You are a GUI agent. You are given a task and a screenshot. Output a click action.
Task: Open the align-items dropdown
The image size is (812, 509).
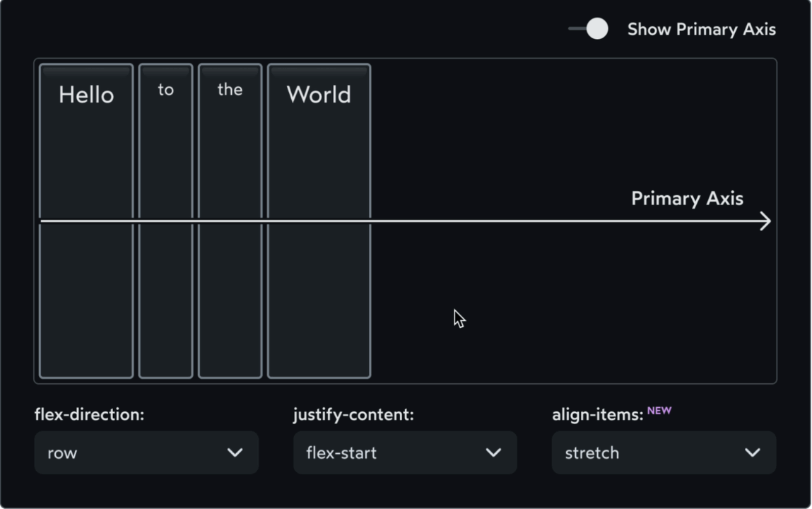[x=664, y=452]
